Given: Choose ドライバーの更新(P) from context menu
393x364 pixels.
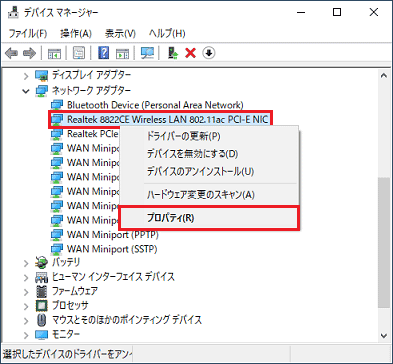Looking at the screenshot, I should (209, 136).
